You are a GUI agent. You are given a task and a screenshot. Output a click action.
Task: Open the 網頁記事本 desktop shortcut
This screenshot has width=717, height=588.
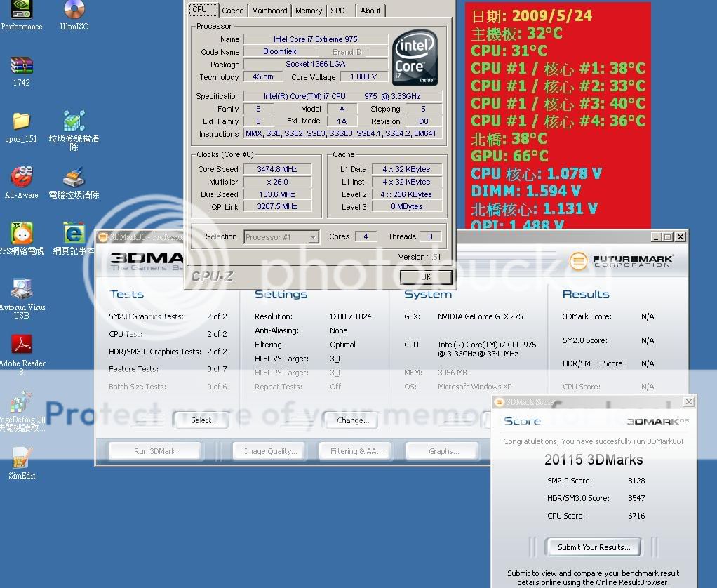(x=74, y=239)
